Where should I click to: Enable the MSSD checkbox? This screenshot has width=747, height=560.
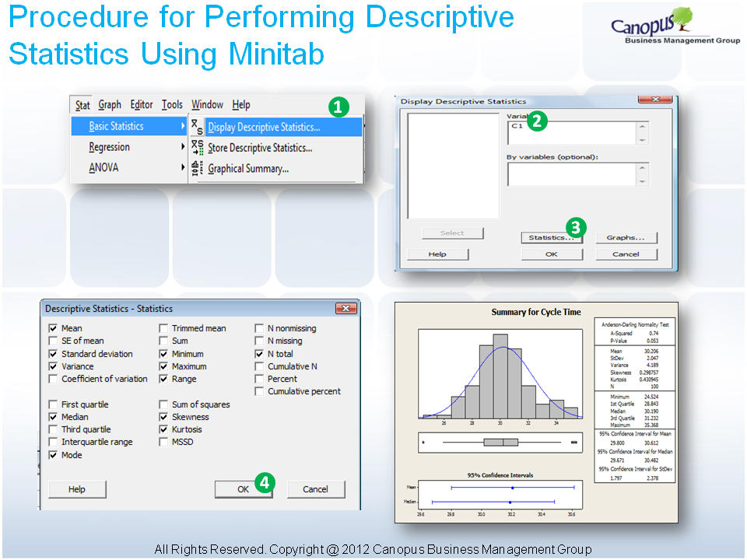point(163,443)
